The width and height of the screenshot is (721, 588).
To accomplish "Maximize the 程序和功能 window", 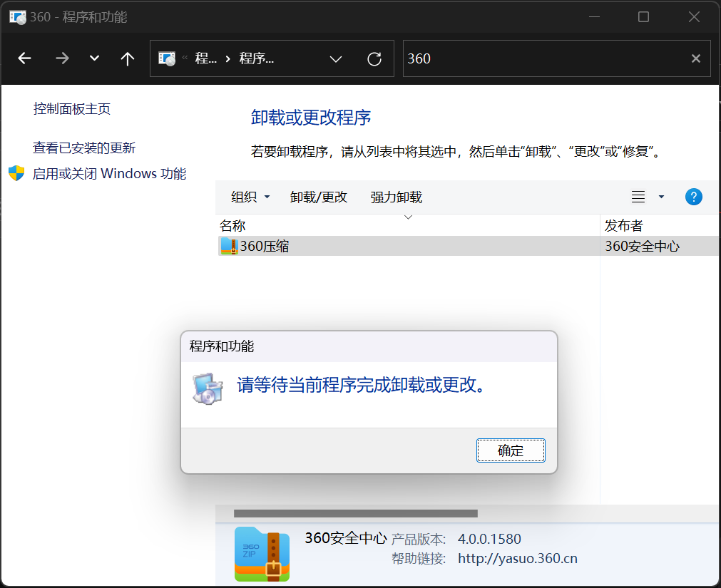I will (643, 17).
